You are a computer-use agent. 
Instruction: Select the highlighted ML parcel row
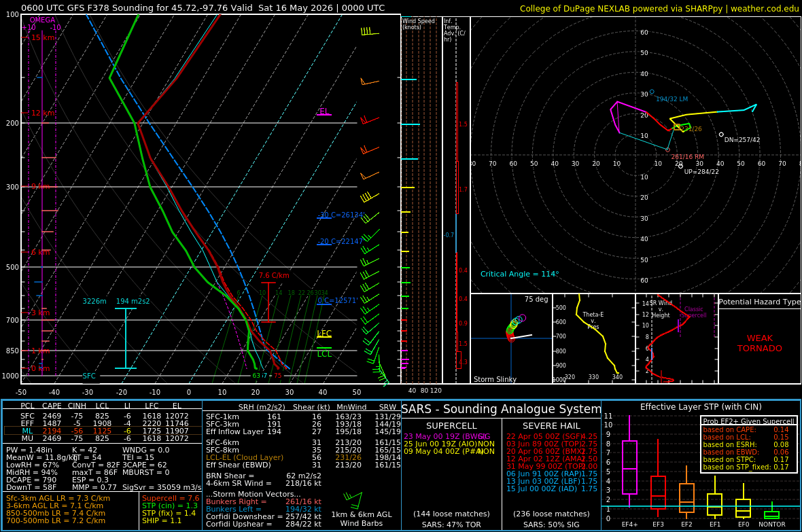click(x=103, y=431)
